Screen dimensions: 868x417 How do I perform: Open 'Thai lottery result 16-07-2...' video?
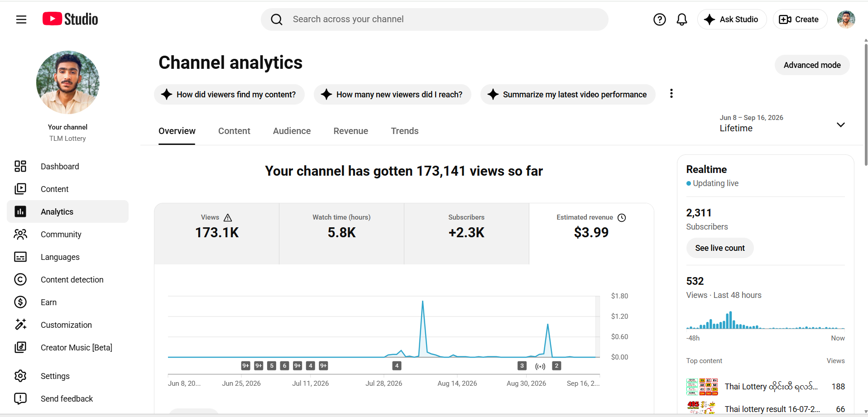click(772, 409)
